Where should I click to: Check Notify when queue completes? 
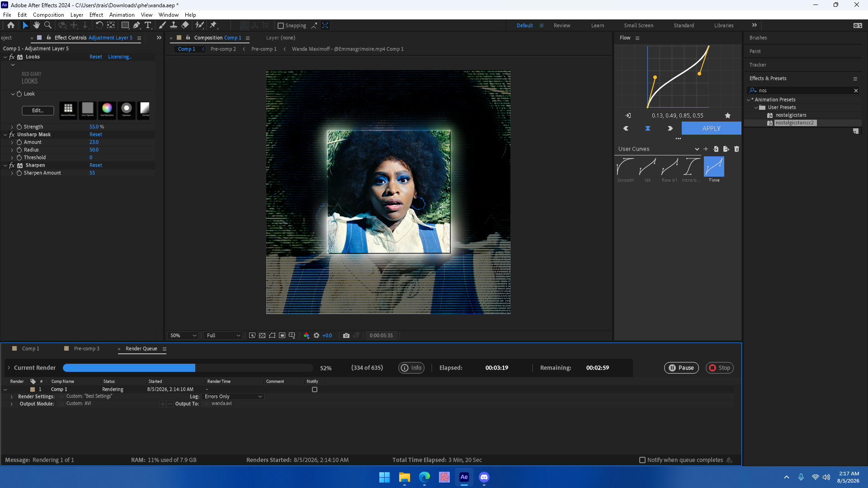(x=642, y=460)
